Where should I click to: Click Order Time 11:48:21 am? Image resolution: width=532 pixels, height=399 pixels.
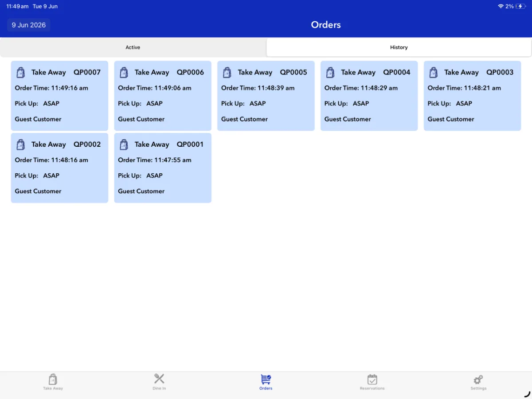464,88
